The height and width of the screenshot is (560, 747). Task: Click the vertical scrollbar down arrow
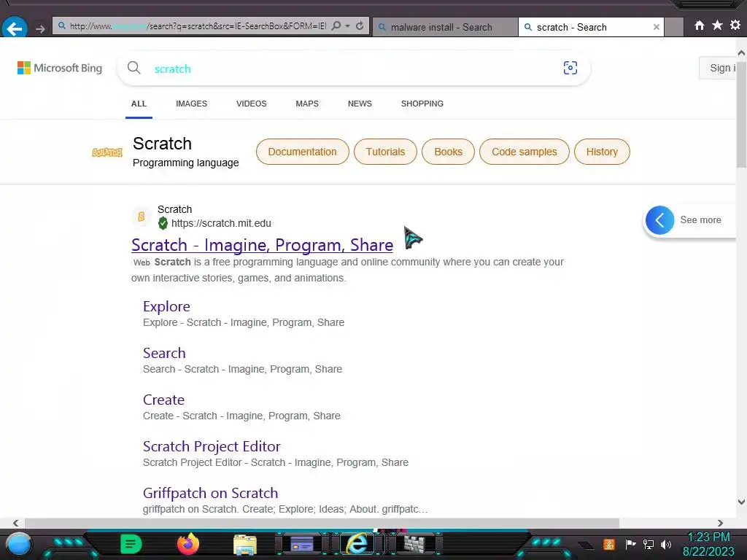[x=741, y=502]
